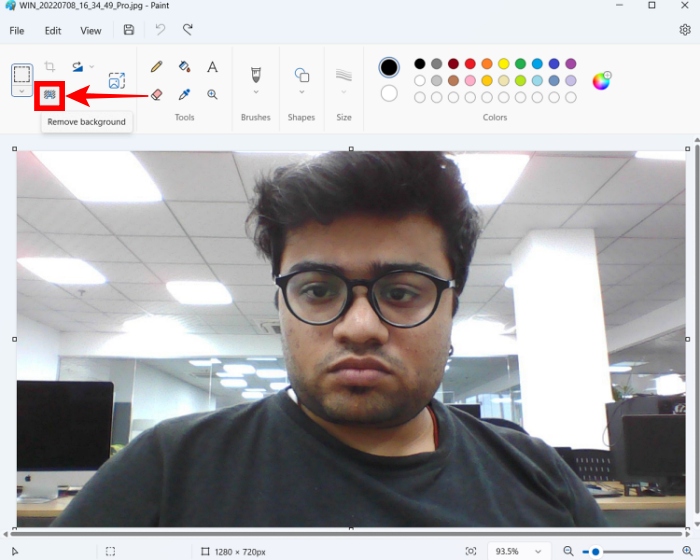Open the Edit menu

coord(53,30)
